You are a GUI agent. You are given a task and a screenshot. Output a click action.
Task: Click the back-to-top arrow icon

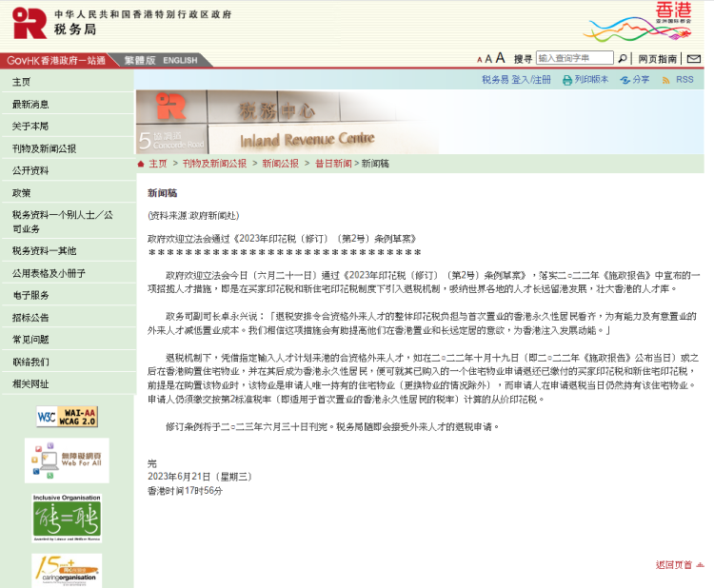700,565
